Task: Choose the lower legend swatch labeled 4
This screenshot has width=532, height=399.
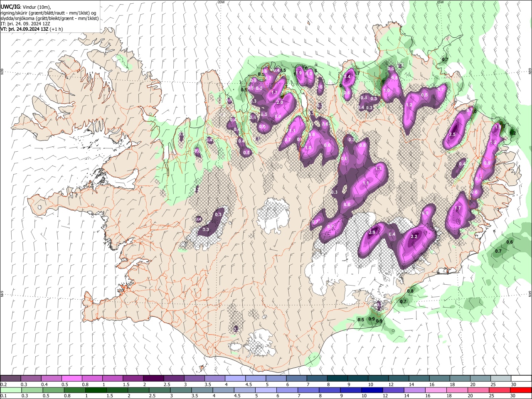Action: (223, 390)
